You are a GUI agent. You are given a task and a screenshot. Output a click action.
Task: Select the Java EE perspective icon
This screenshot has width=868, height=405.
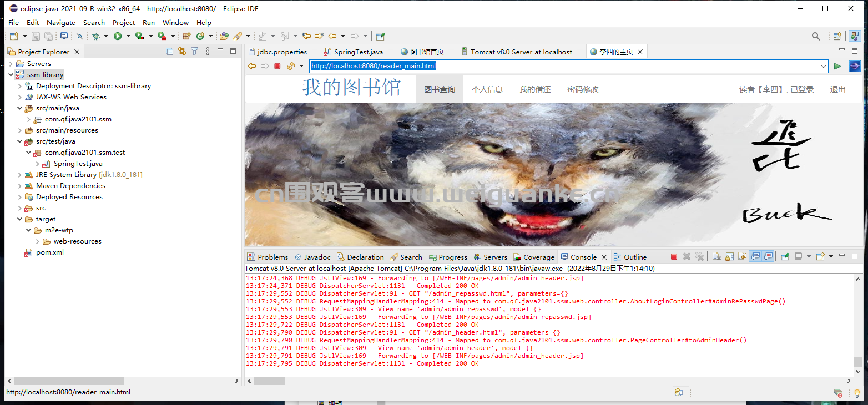(x=855, y=36)
